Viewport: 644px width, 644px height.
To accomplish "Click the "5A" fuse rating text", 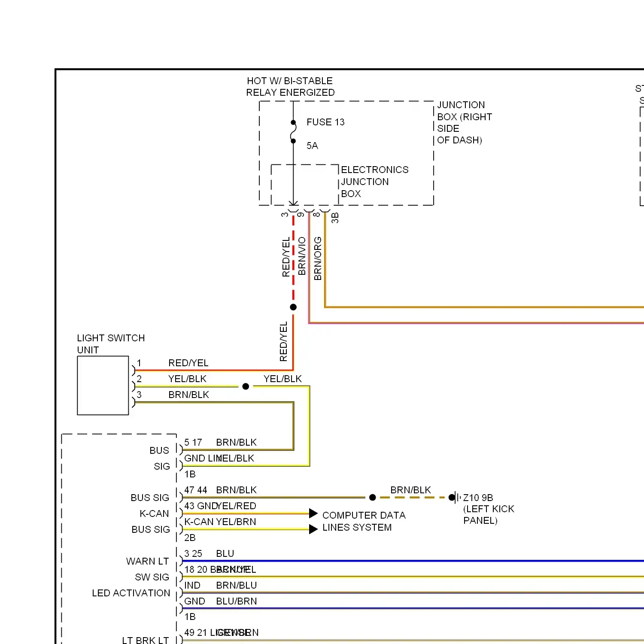I will pos(312,146).
